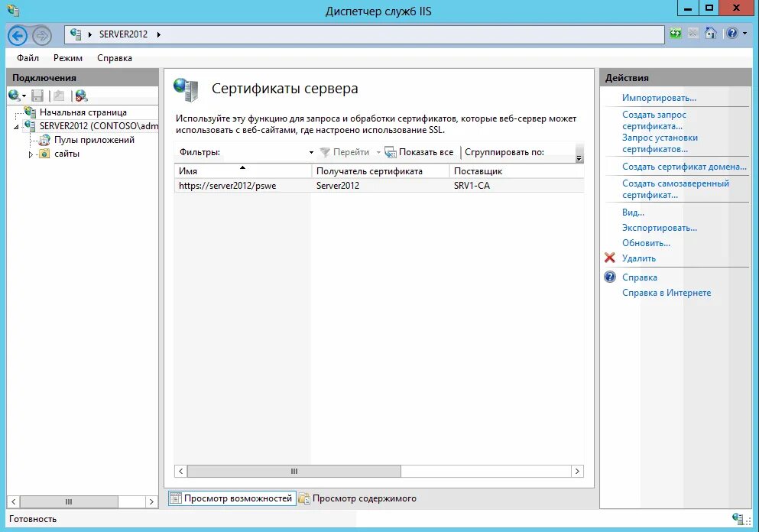
Task: Click the server icon in address bar
Action: pos(76,34)
